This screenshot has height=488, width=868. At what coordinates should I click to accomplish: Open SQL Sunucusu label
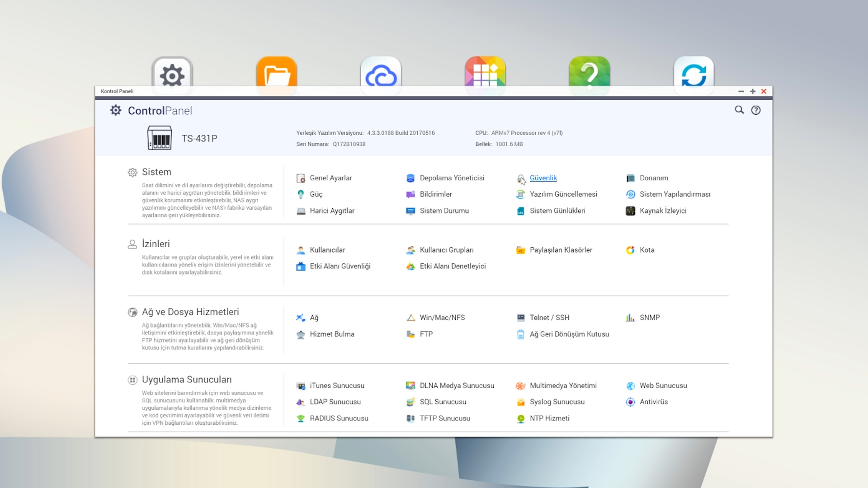pyautogui.click(x=443, y=402)
